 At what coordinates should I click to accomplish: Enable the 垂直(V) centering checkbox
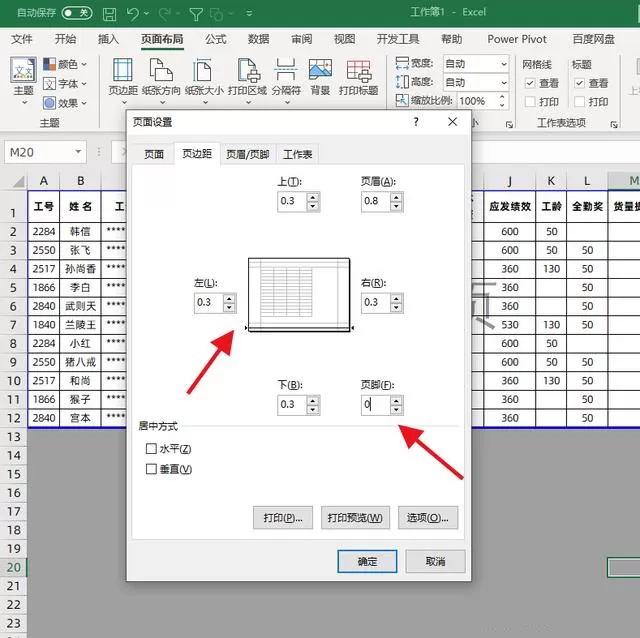151,469
